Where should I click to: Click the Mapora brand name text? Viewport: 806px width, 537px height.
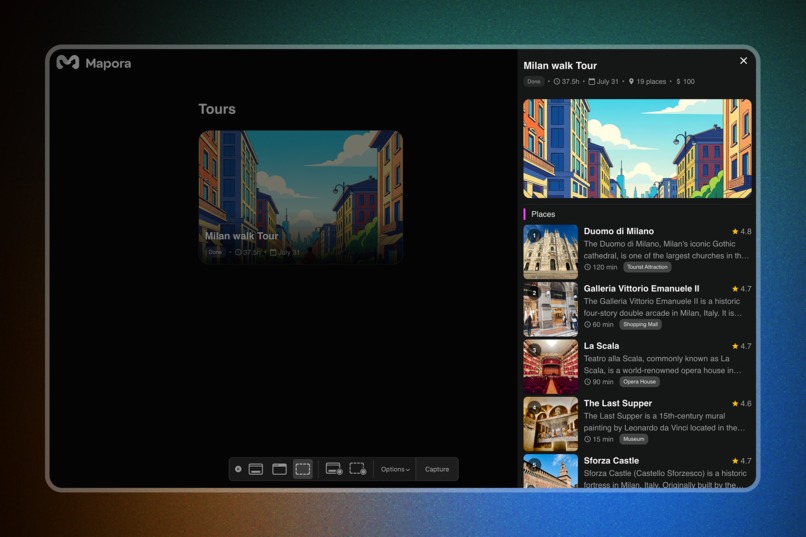pos(108,63)
